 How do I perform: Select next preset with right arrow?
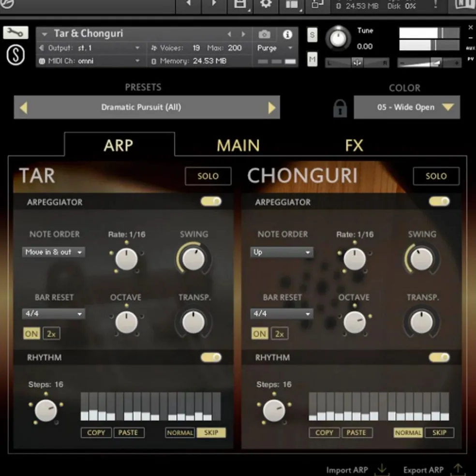271,107
